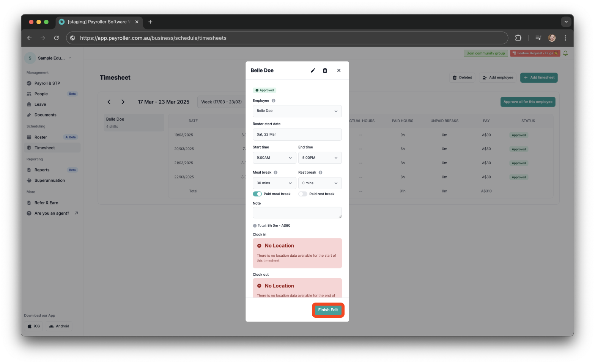The image size is (595, 364).
Task: Click the trash delete icon in Belle Doe dialog
Action: point(325,71)
